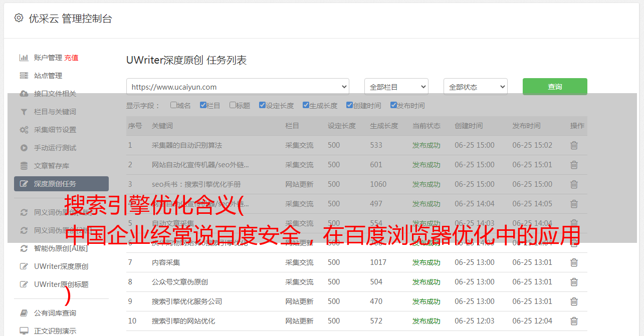The height and width of the screenshot is (336, 644).
Task: Click the gear icon beside 优采云 管理控制台
Action: (x=19, y=18)
